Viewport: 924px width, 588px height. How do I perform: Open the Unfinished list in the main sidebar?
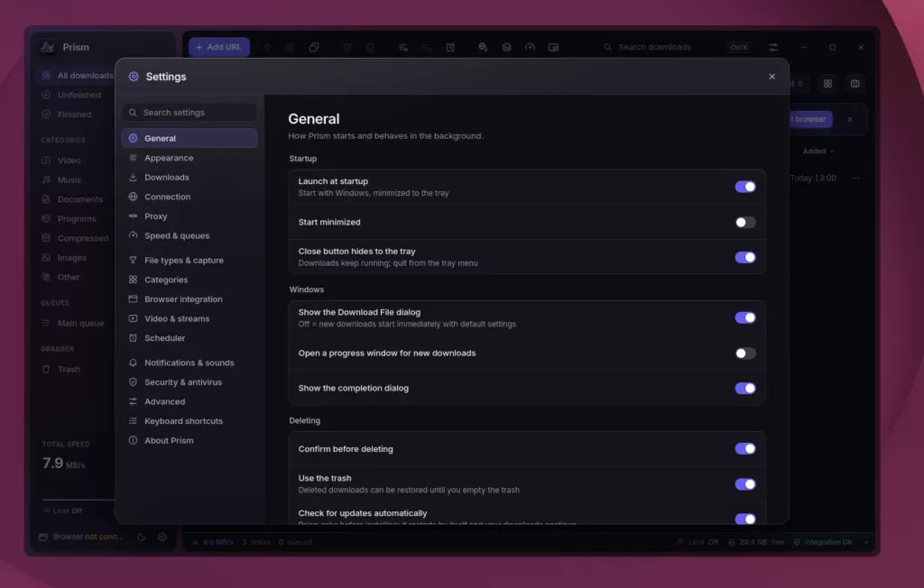76,95
